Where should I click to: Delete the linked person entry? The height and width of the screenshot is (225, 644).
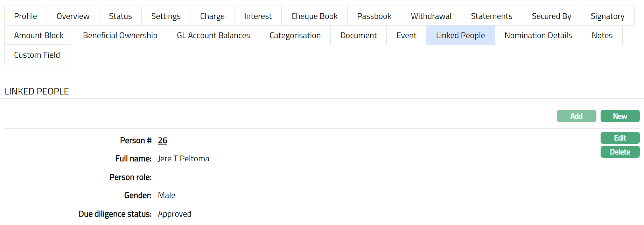click(620, 152)
